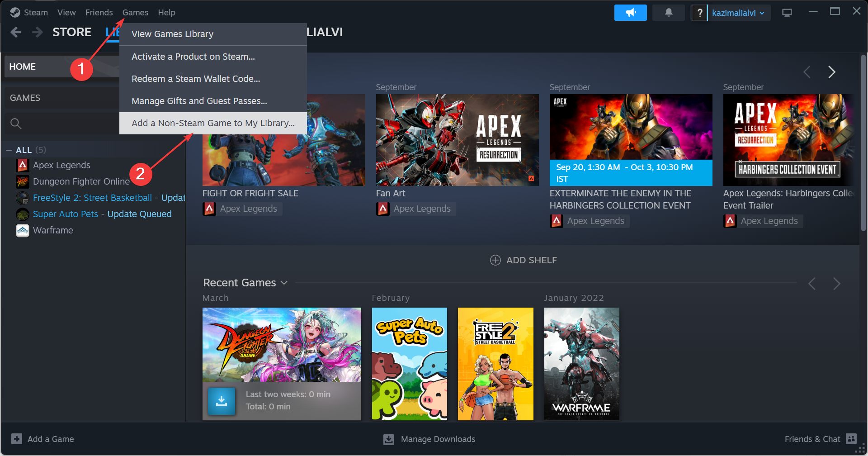Open Super Auto Pets recent game cover
This screenshot has width=868, height=456.
pyautogui.click(x=410, y=364)
